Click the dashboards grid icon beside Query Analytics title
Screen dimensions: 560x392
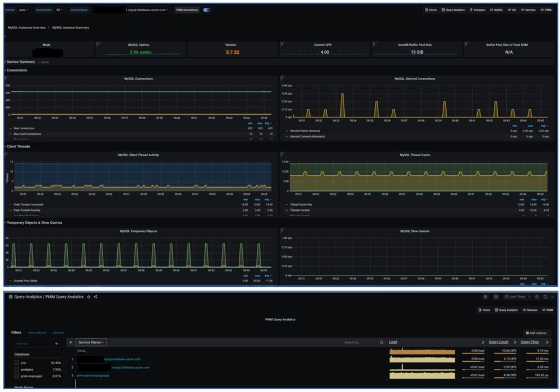point(11,297)
